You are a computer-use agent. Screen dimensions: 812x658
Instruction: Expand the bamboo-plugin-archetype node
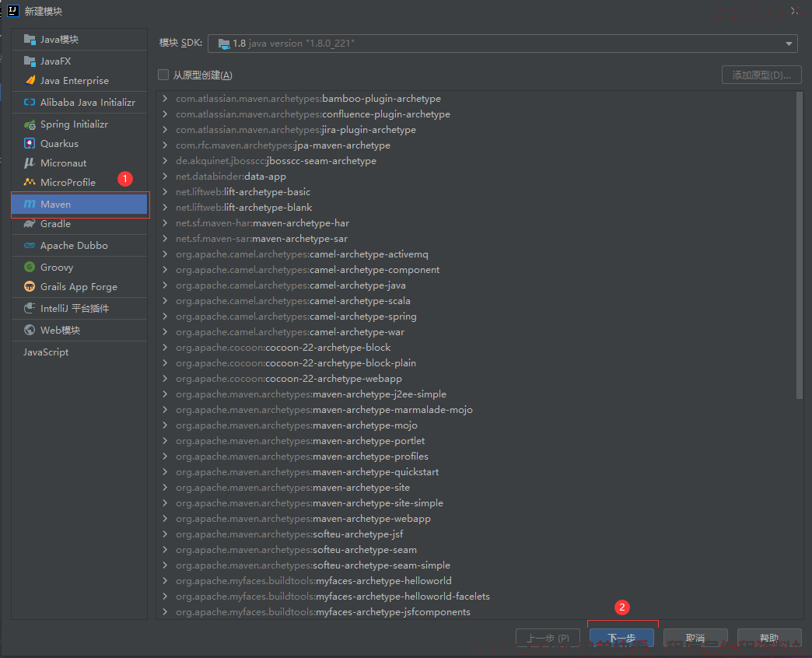point(165,98)
